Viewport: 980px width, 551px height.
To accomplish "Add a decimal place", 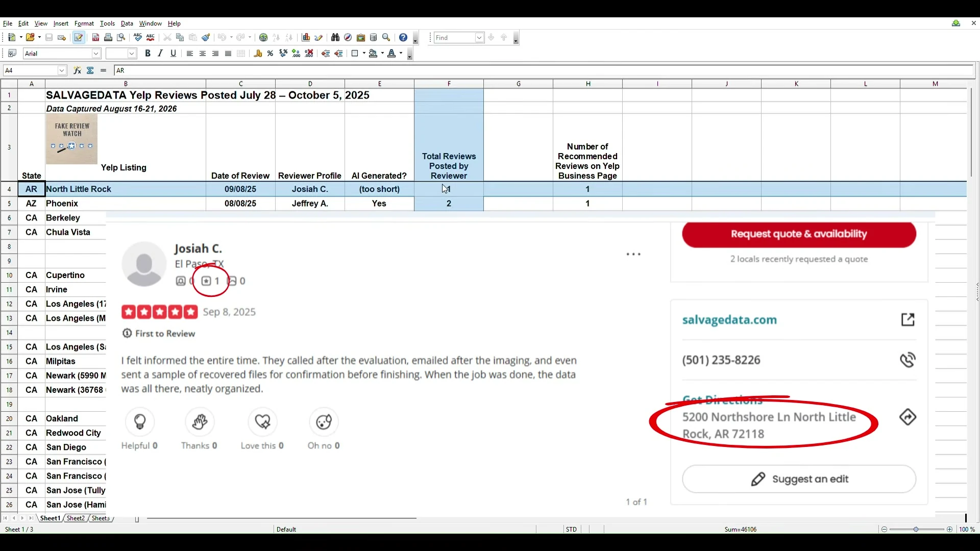I will (x=296, y=54).
